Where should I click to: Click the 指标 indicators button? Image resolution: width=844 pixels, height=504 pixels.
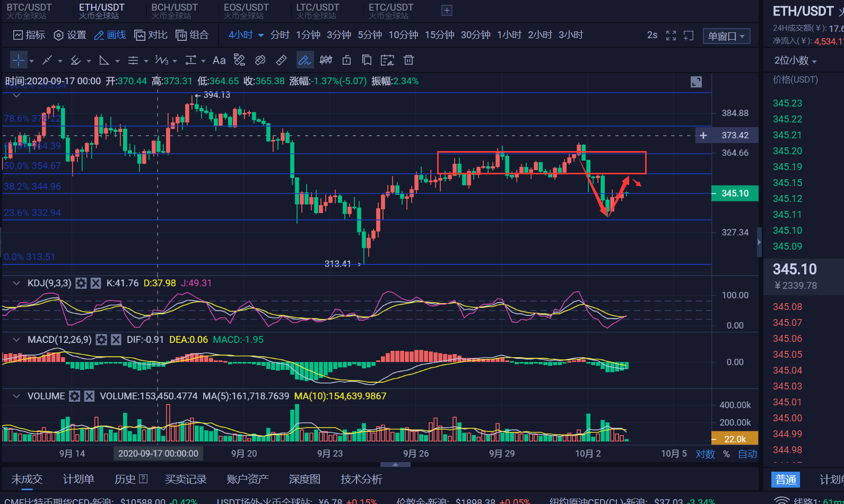click(29, 35)
